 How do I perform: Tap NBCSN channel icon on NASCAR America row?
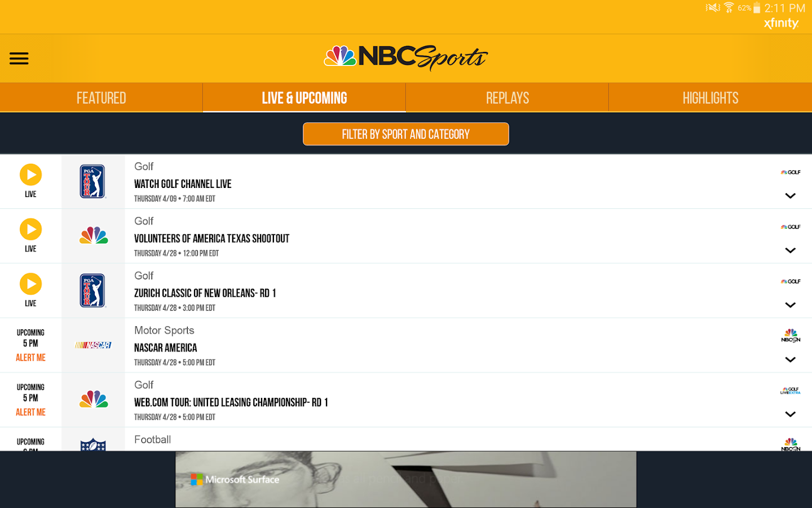[x=791, y=336]
